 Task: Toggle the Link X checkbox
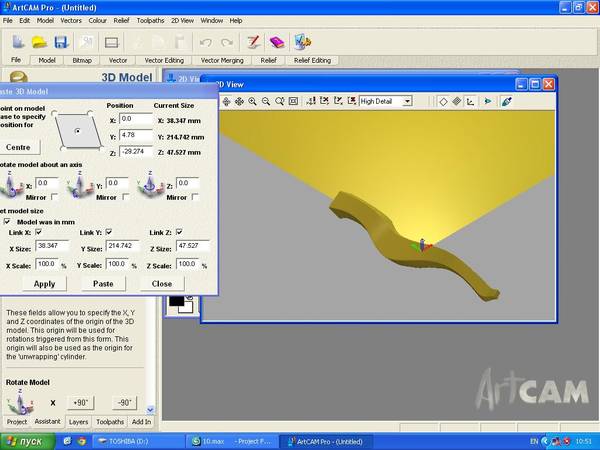(38, 232)
